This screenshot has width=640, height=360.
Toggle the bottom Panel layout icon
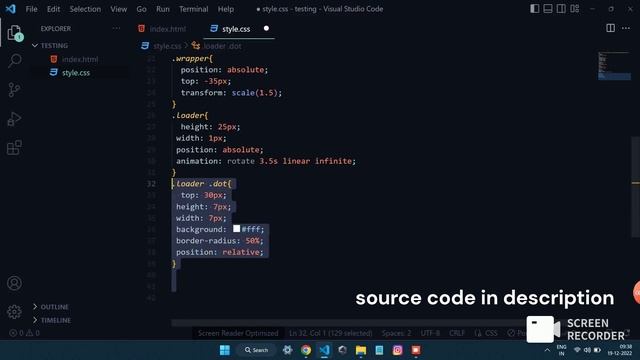[x=548, y=9]
